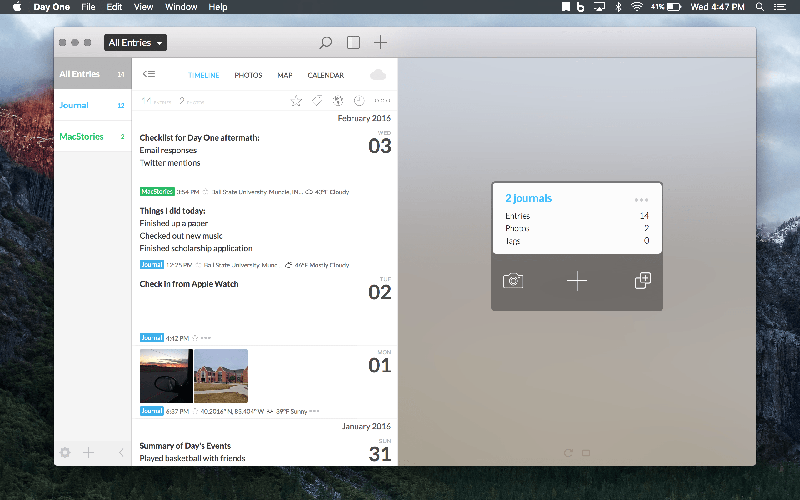Create a new entry with toolbar plus
The image size is (800, 500).
(381, 42)
